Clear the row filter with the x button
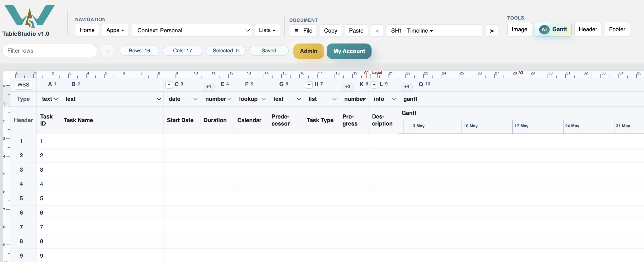The width and height of the screenshot is (644, 262). point(107,51)
